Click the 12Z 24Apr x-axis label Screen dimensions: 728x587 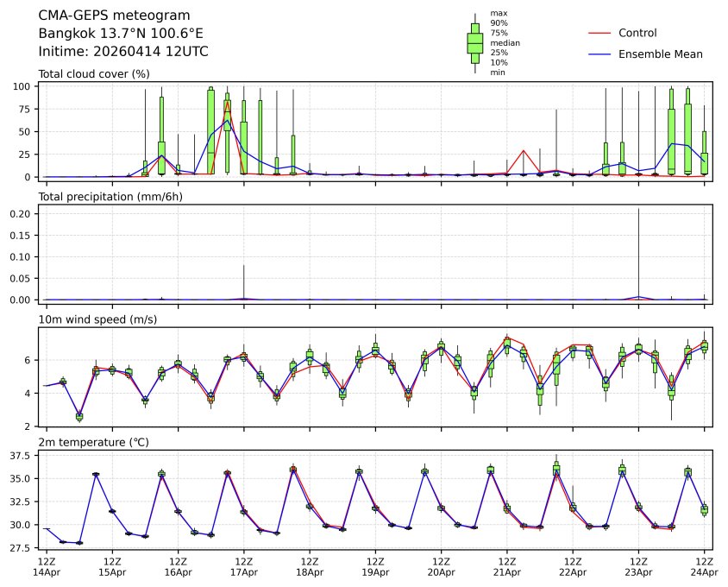coord(704,566)
